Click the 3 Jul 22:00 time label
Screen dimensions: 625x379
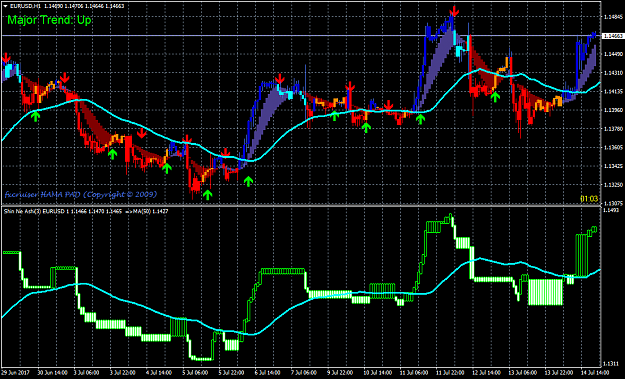[122, 373]
